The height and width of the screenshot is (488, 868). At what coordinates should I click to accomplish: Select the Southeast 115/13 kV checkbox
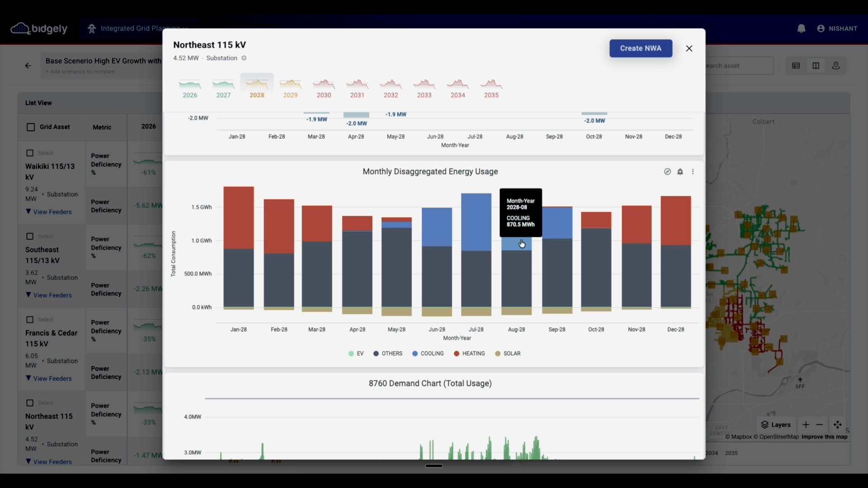click(30, 236)
